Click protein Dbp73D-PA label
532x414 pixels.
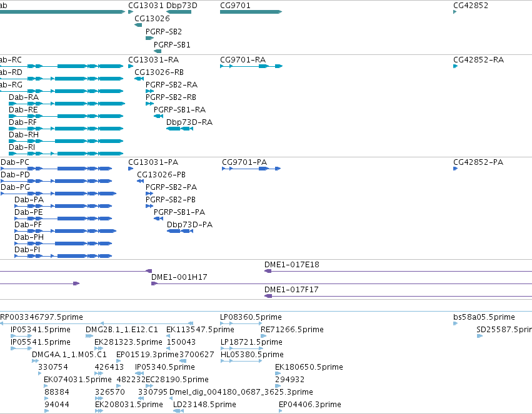coord(189,225)
